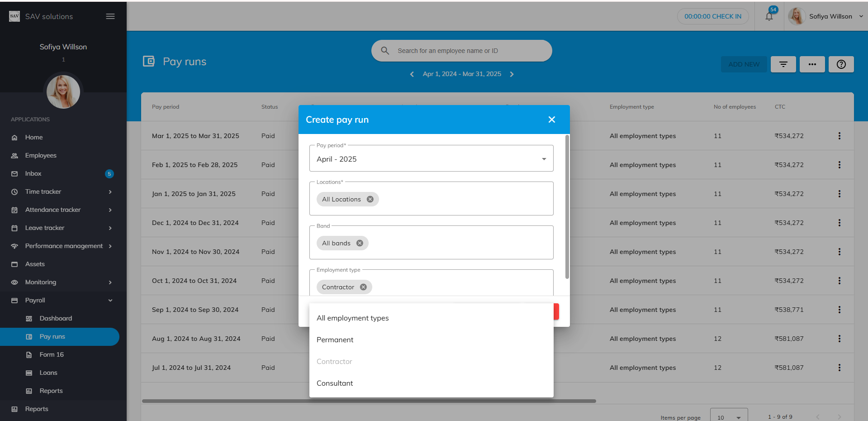Image resolution: width=868 pixels, height=421 pixels.
Task: Remove the Contractor employment type chip
Action: 363,287
